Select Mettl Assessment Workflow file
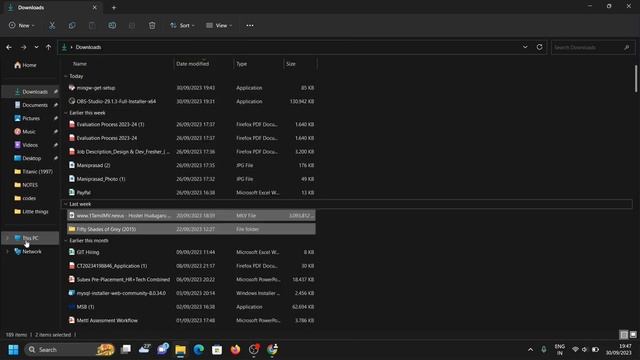This screenshot has height=360, width=640. click(191, 320)
